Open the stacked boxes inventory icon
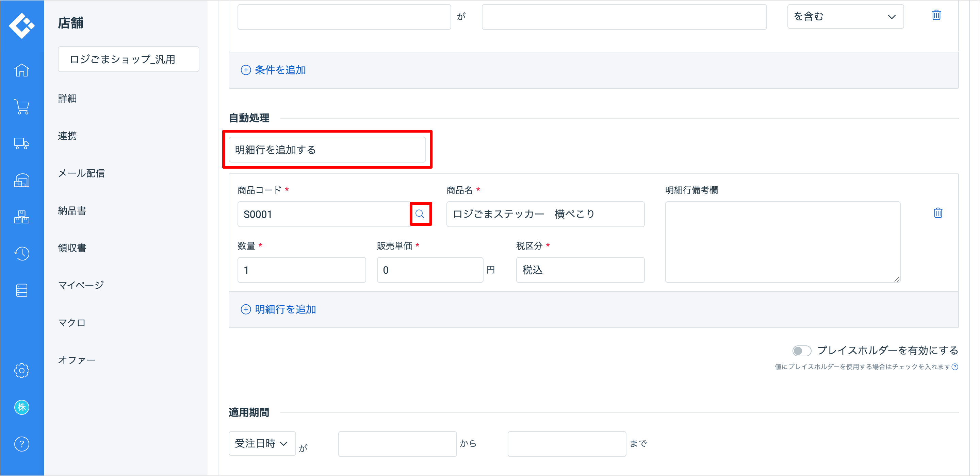The height and width of the screenshot is (476, 980). click(22, 217)
